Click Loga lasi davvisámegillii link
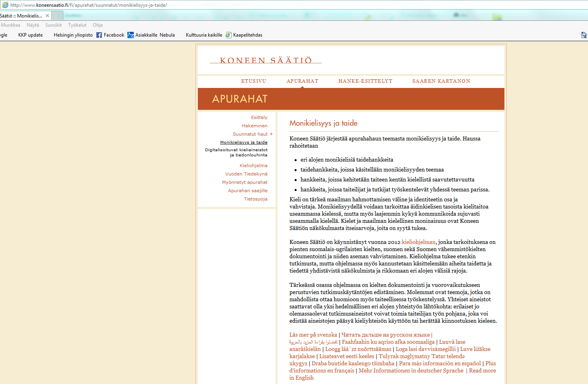Screen dimensions: 588x384 [426, 349]
